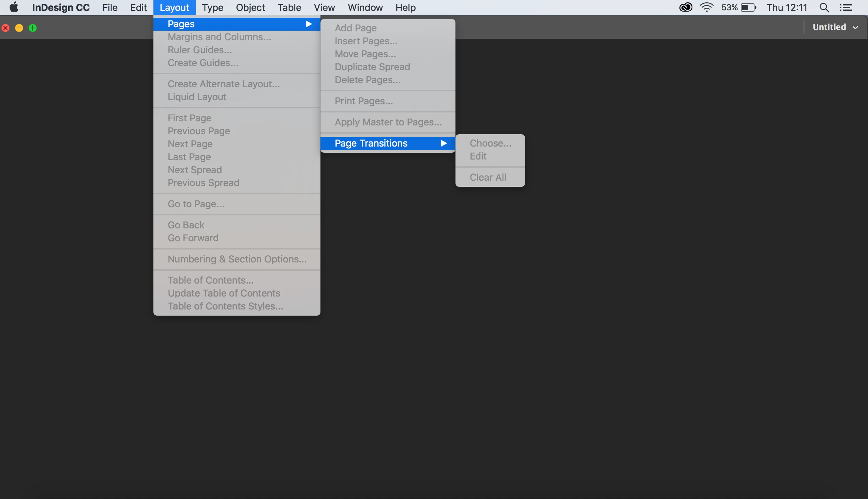Select Choose... in Page Transitions submenu
This screenshot has width=868, height=499.
point(490,143)
